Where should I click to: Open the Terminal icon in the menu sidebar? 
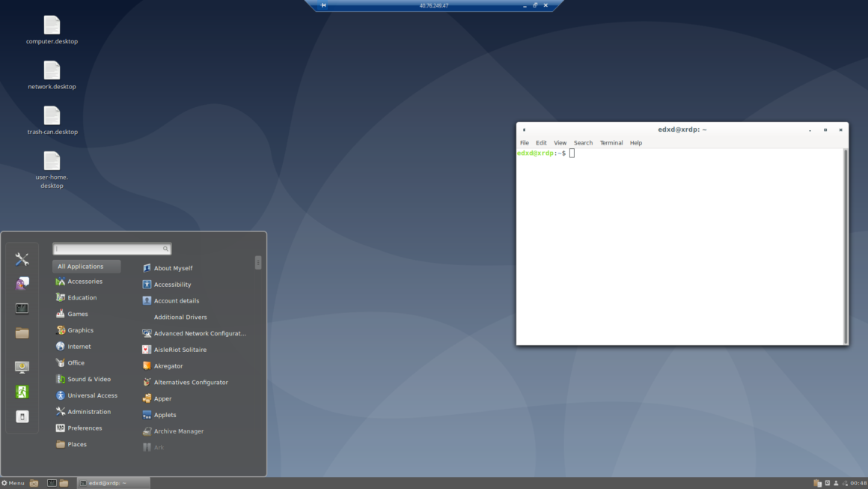(22, 308)
